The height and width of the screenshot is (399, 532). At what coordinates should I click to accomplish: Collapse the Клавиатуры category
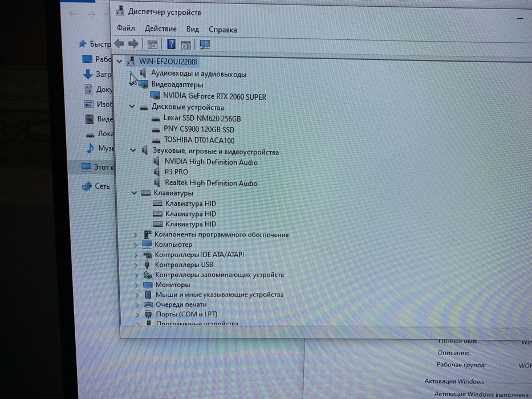coord(134,193)
